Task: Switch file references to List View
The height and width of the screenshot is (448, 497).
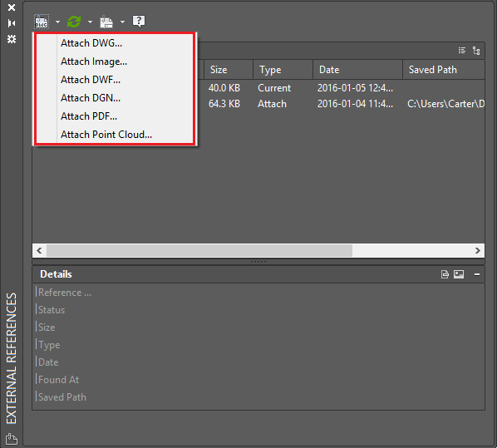Action: coord(462,51)
